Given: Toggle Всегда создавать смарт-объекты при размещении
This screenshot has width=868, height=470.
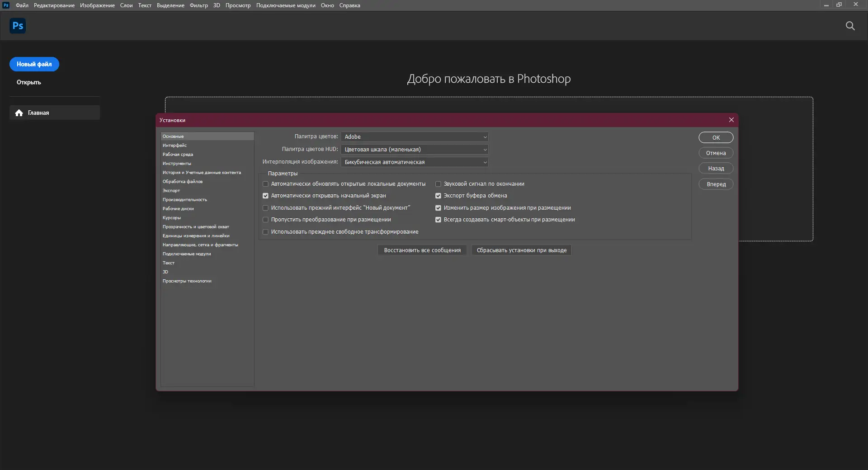Looking at the screenshot, I should click(x=438, y=220).
